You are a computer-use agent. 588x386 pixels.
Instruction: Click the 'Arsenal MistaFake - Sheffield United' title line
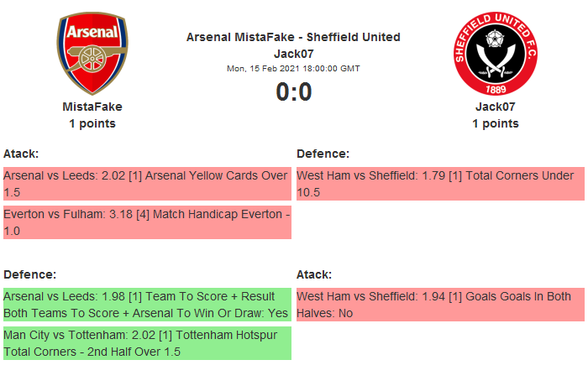pyautogui.click(x=293, y=37)
